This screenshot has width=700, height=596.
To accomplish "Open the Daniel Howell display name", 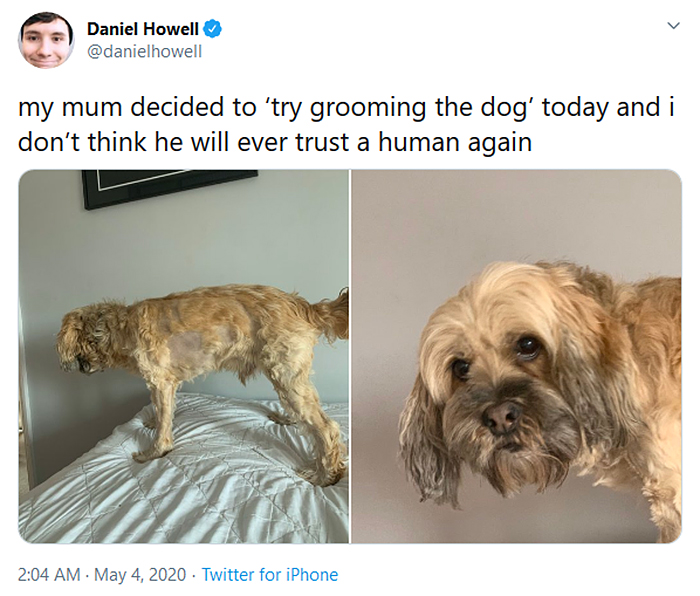I will point(143,29).
